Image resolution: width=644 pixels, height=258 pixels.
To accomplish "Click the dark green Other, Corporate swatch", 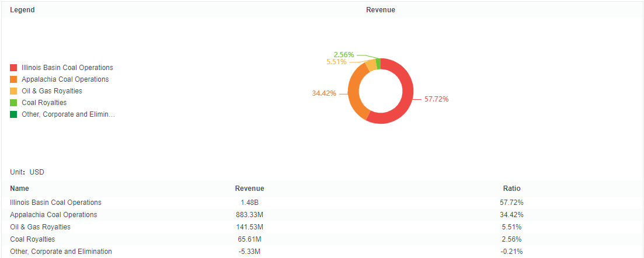I will (x=13, y=114).
